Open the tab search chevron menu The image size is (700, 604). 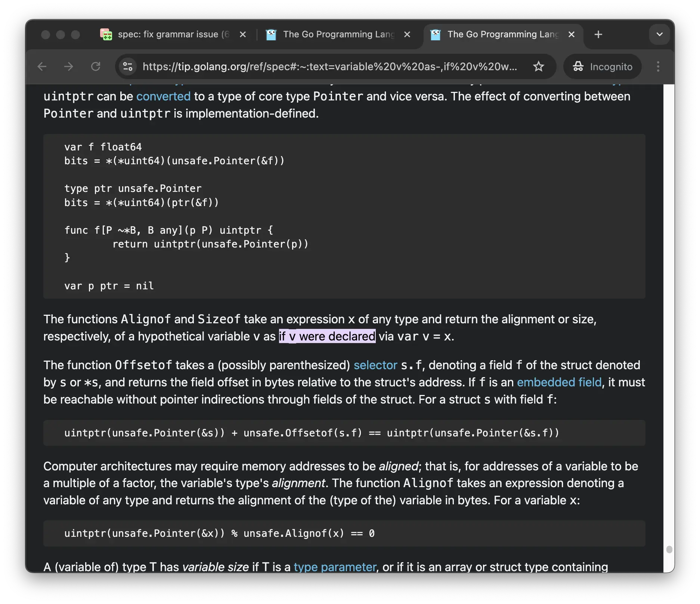[x=659, y=34]
